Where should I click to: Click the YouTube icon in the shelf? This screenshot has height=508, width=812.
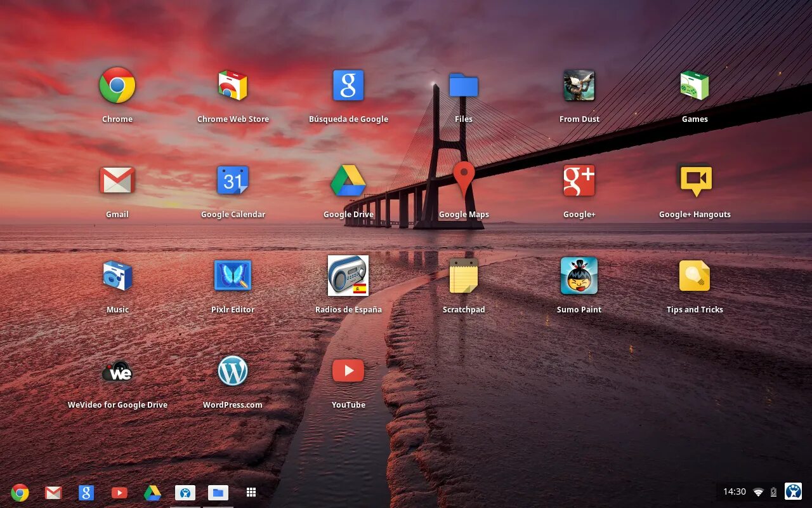tap(119, 492)
